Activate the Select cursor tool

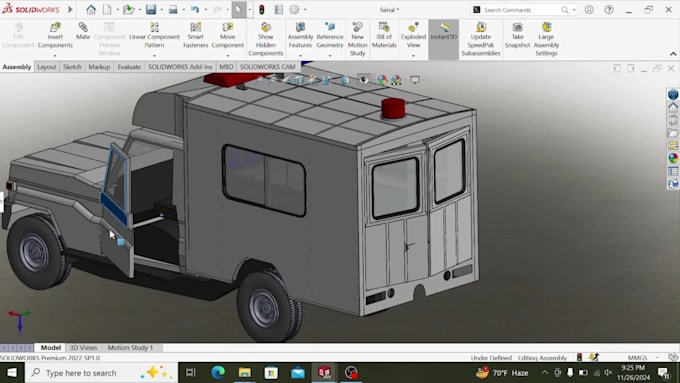coord(239,9)
